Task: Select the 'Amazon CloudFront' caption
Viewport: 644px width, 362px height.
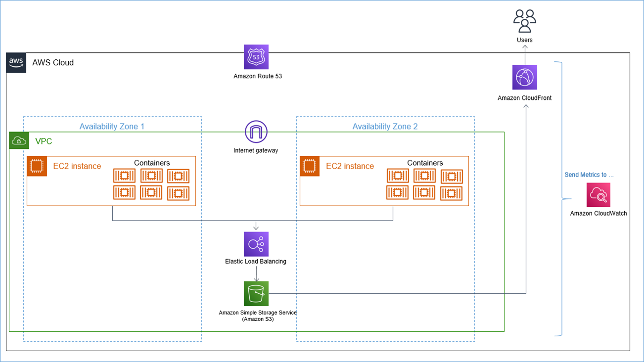Action: (x=525, y=98)
